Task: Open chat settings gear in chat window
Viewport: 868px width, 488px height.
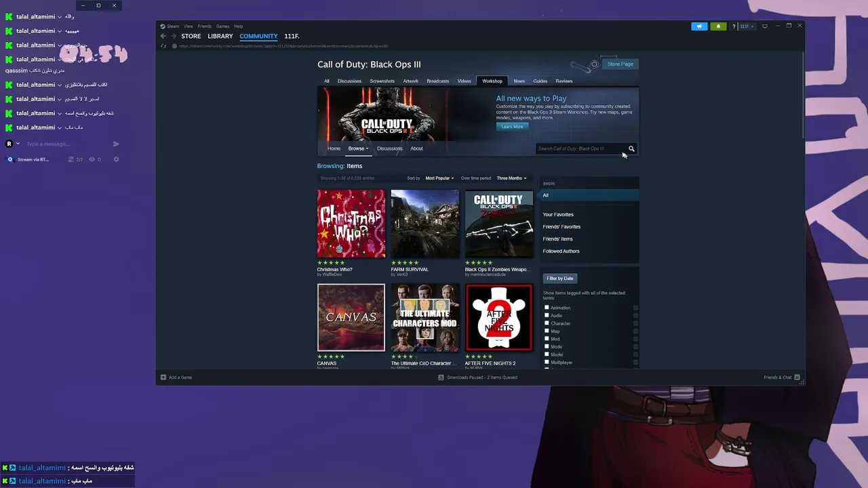Action: (x=116, y=159)
